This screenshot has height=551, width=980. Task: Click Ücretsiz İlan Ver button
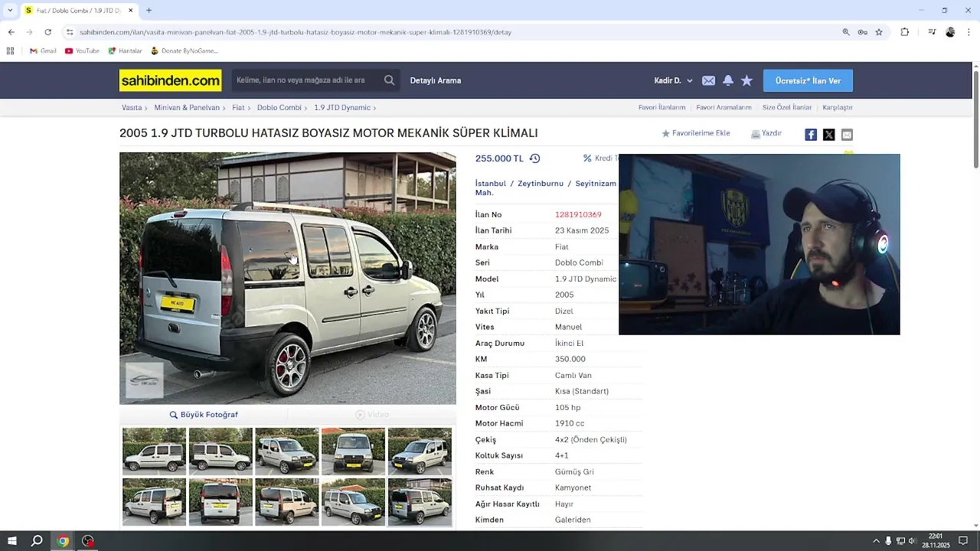pyautogui.click(x=808, y=80)
